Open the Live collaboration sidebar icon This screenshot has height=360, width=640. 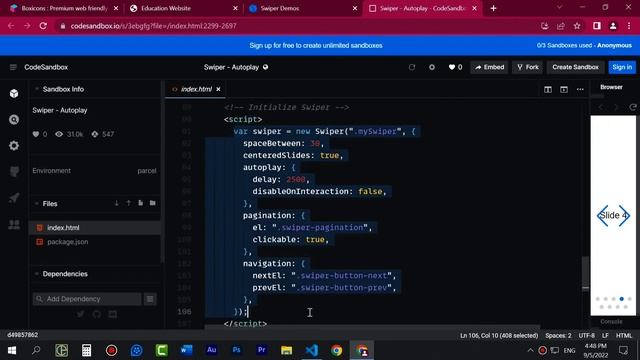click(x=14, y=224)
